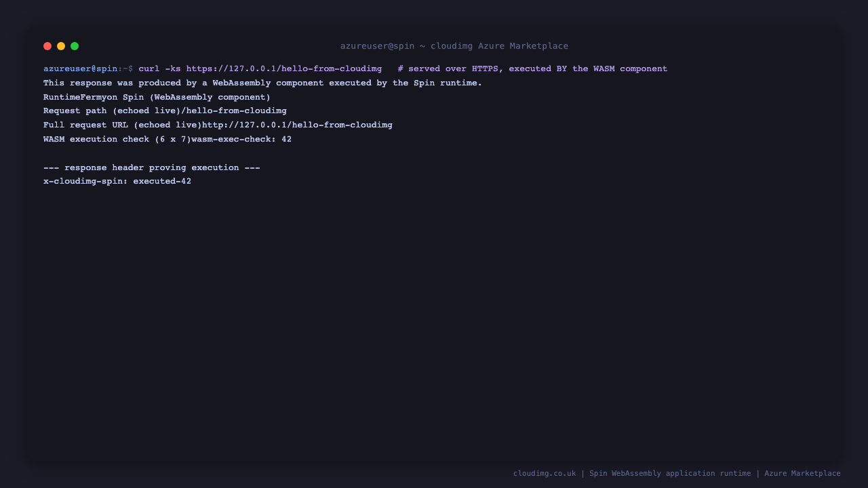Click the green maximize window dot
Screen dimensions: 868x488
pos(75,46)
